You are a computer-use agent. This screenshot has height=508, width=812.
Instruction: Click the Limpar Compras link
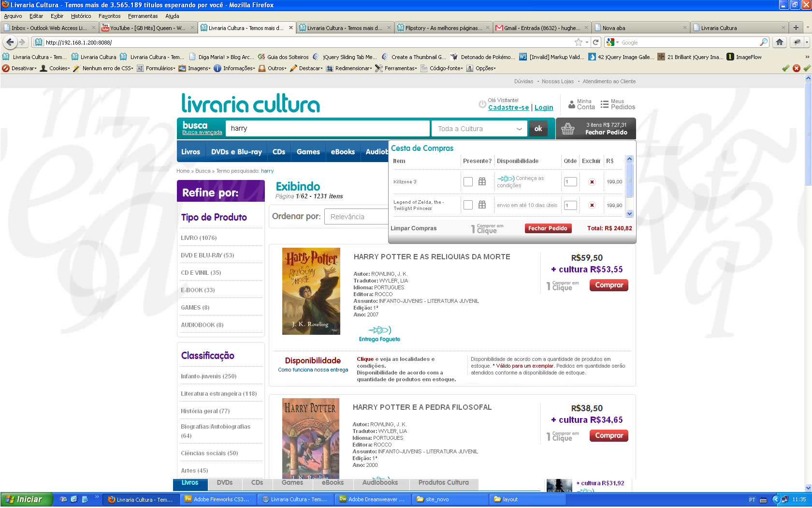click(414, 228)
